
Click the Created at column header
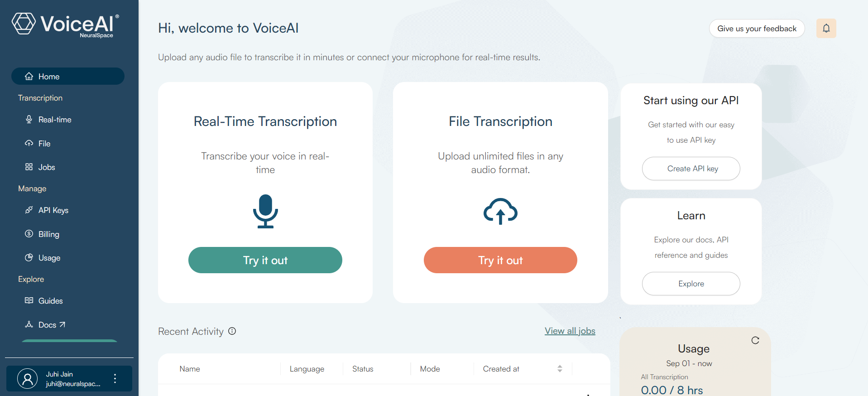point(501,369)
